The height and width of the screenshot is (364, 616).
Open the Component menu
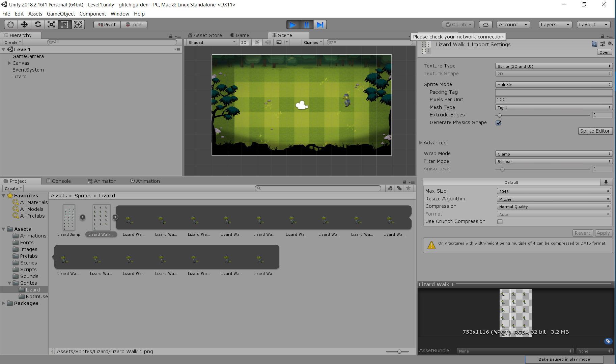(x=93, y=14)
